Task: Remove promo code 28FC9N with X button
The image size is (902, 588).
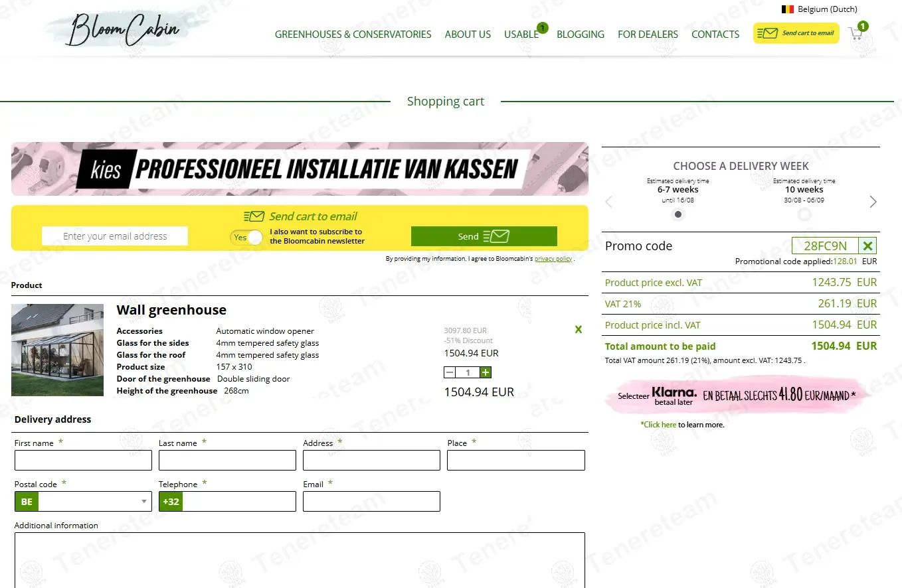Action: click(x=867, y=246)
